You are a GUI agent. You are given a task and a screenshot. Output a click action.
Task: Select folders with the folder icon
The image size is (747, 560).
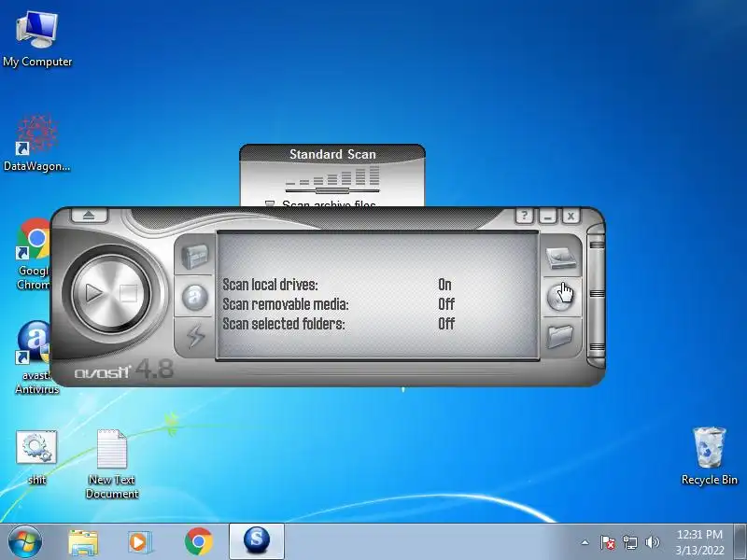[x=561, y=336]
